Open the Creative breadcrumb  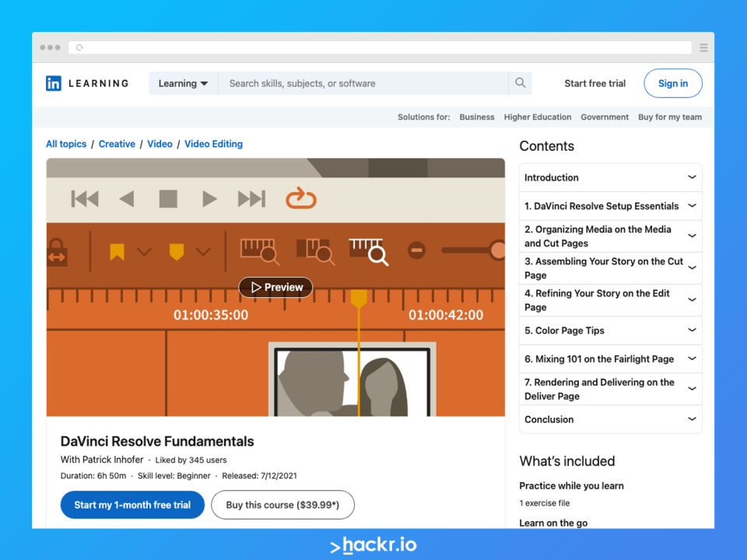[117, 144]
